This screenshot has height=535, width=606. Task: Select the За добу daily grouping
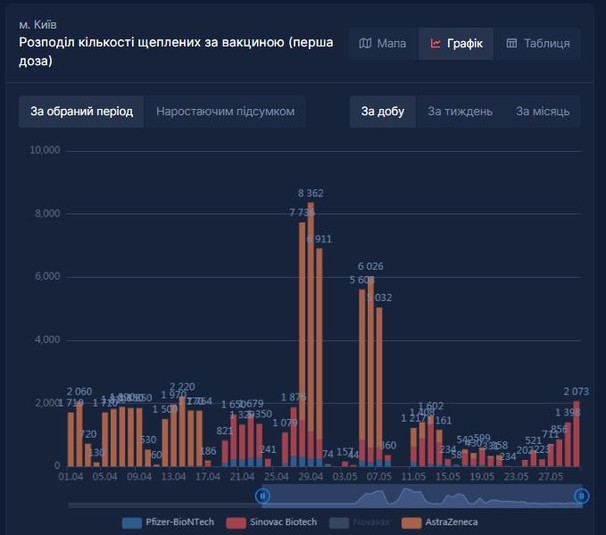[x=383, y=111]
